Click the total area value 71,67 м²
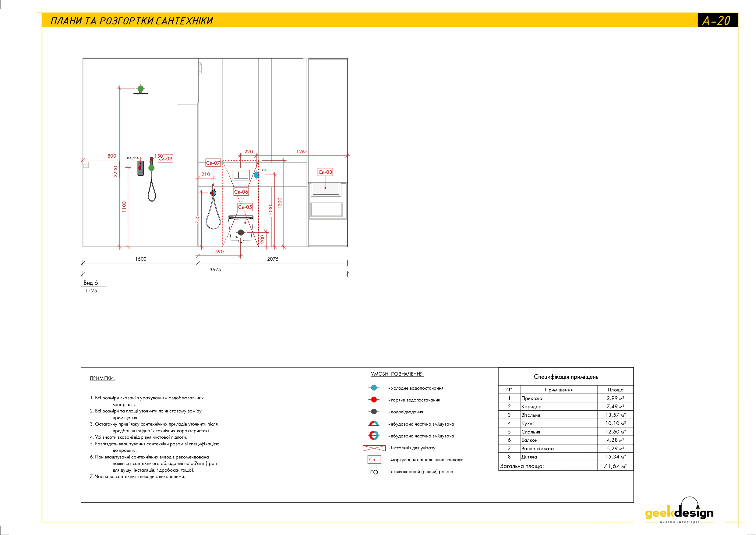Image resolution: width=756 pixels, height=535 pixels. click(615, 466)
